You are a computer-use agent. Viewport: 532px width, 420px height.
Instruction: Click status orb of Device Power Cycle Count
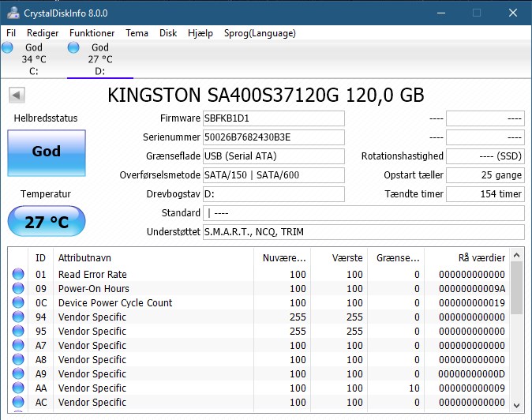pyautogui.click(x=18, y=302)
